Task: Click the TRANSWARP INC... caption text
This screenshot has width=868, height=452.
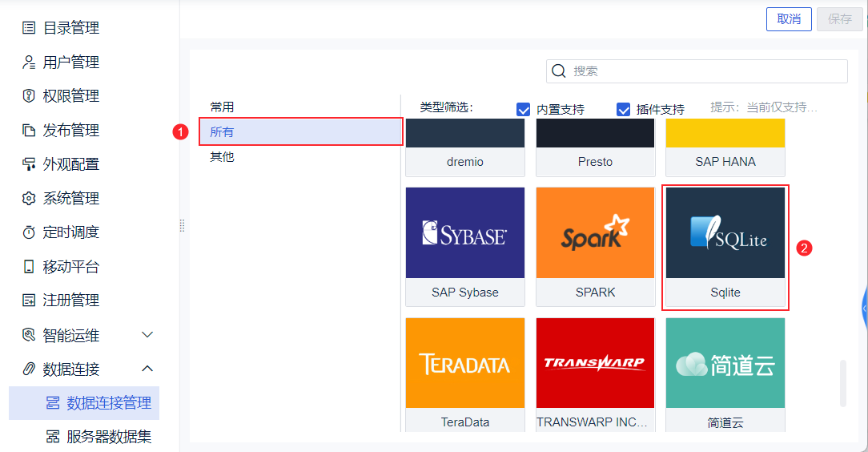Action: coord(592,422)
